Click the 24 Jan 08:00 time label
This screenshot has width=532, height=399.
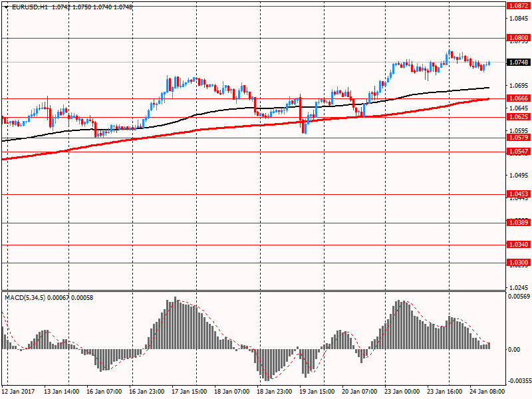pyautogui.click(x=486, y=392)
